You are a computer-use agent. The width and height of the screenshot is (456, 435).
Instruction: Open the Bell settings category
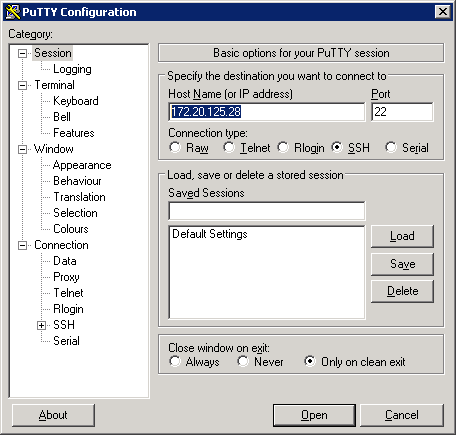pyautogui.click(x=62, y=117)
